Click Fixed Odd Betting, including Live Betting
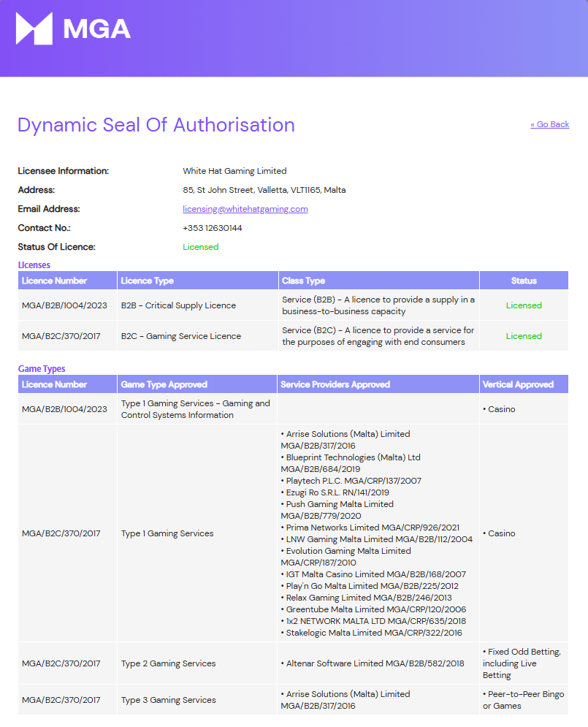Screen dimensions: 588x727 (x=522, y=663)
